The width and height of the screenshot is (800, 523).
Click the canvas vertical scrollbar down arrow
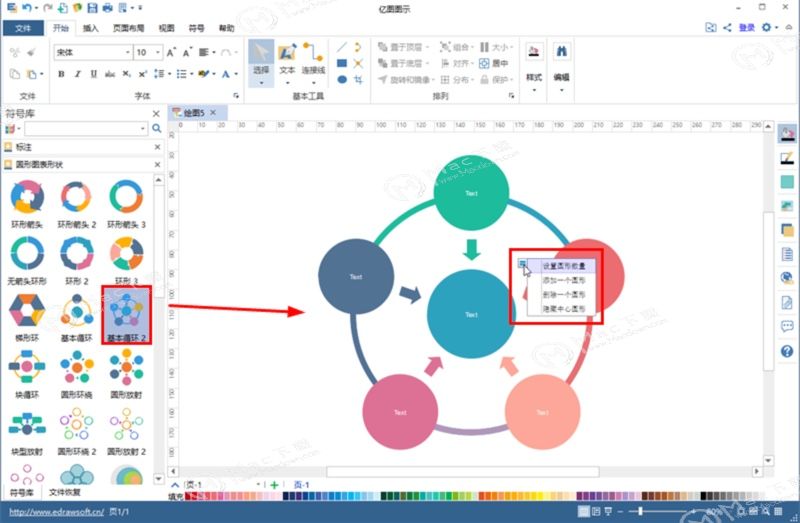(768, 460)
